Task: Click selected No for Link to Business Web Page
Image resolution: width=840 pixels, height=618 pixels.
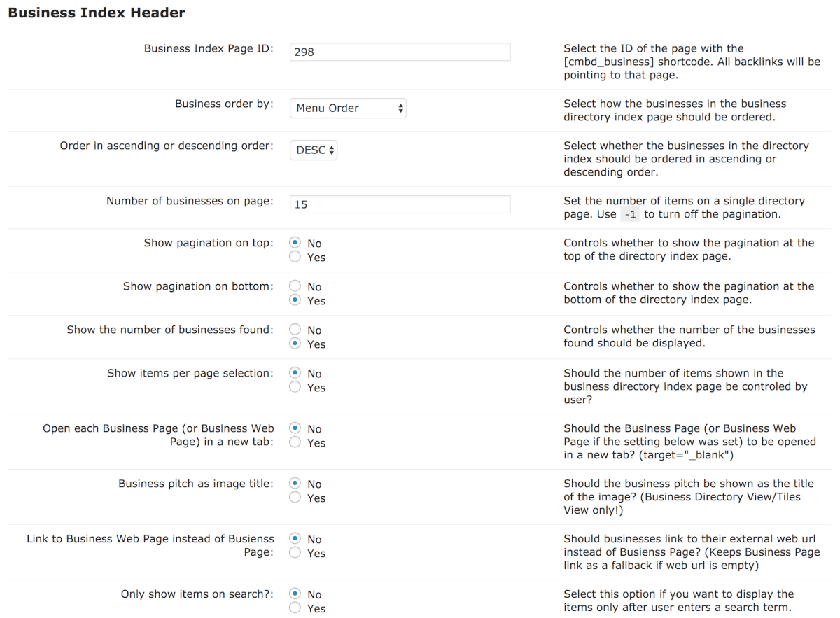Action: (295, 539)
